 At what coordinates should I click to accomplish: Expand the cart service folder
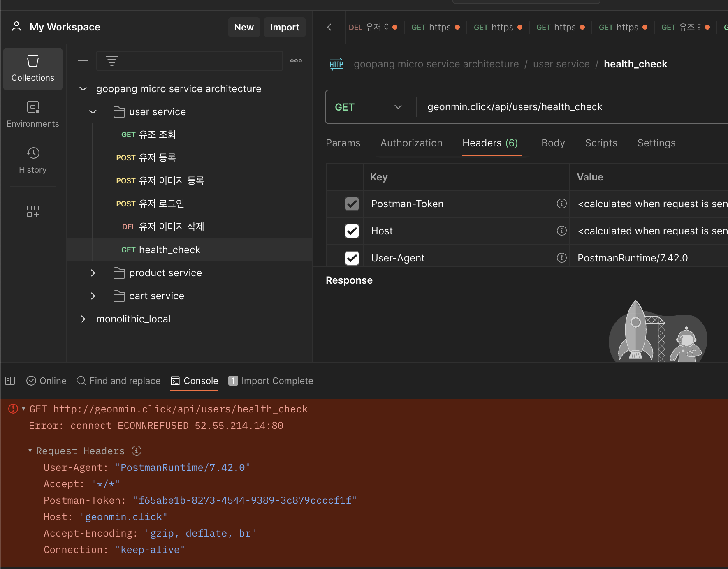93,296
